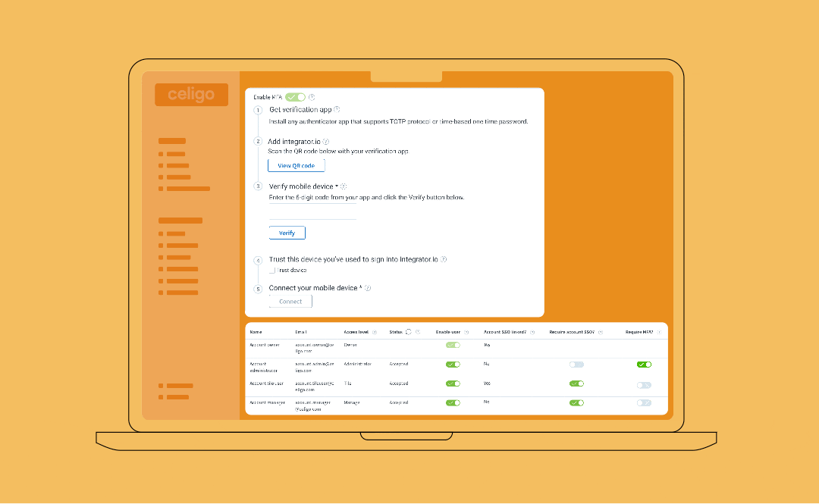Click Accepted status for Account manager

coord(399,402)
